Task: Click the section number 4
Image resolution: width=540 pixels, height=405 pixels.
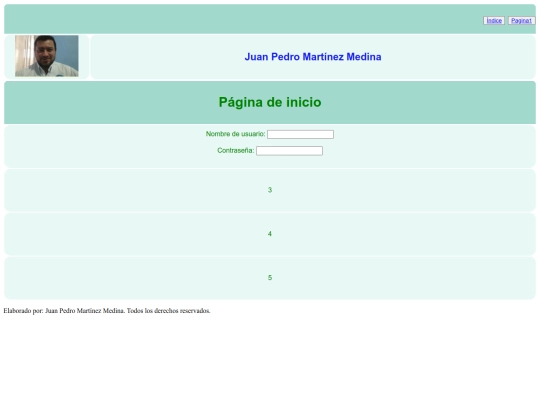Action: tap(270, 234)
